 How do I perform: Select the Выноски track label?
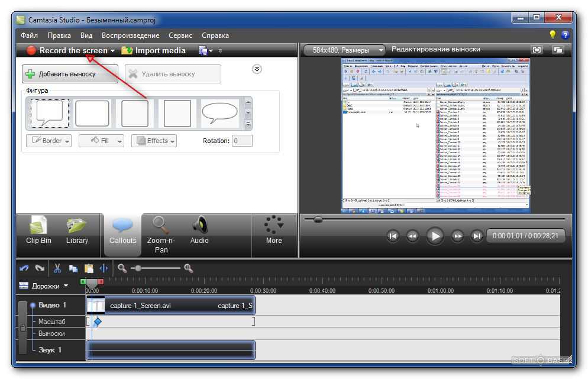[x=51, y=333]
